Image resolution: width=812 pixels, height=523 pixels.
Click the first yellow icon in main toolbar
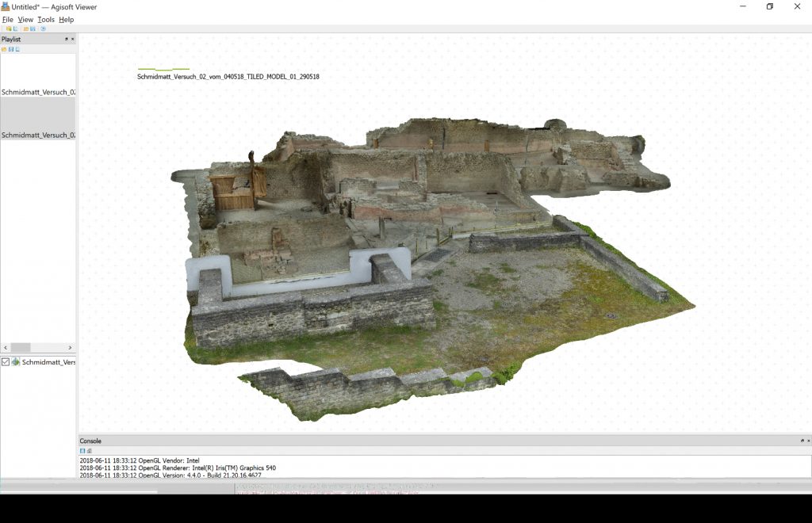(8, 29)
